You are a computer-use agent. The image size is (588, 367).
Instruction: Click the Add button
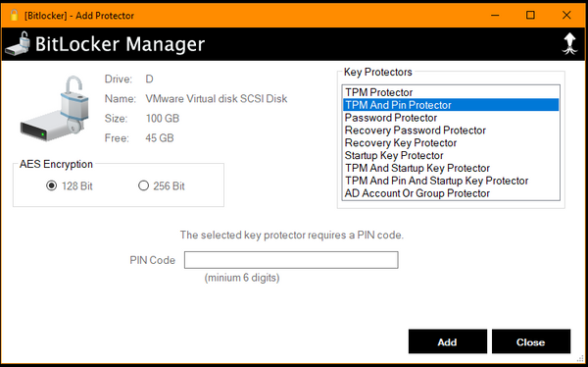448,341
